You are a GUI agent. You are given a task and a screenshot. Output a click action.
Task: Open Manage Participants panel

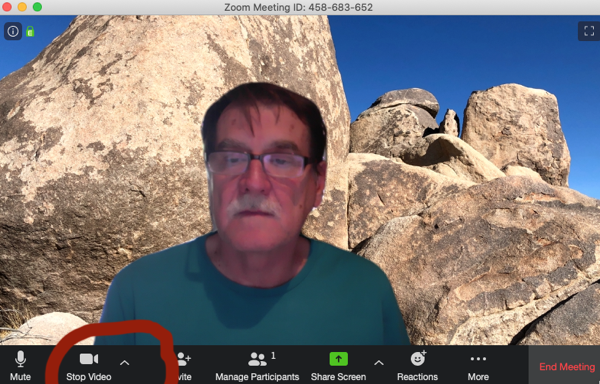point(257,366)
